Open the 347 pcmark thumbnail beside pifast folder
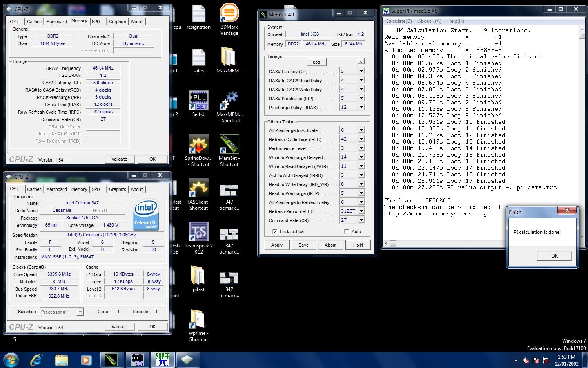This screenshot has height=368, width=588. tap(229, 285)
